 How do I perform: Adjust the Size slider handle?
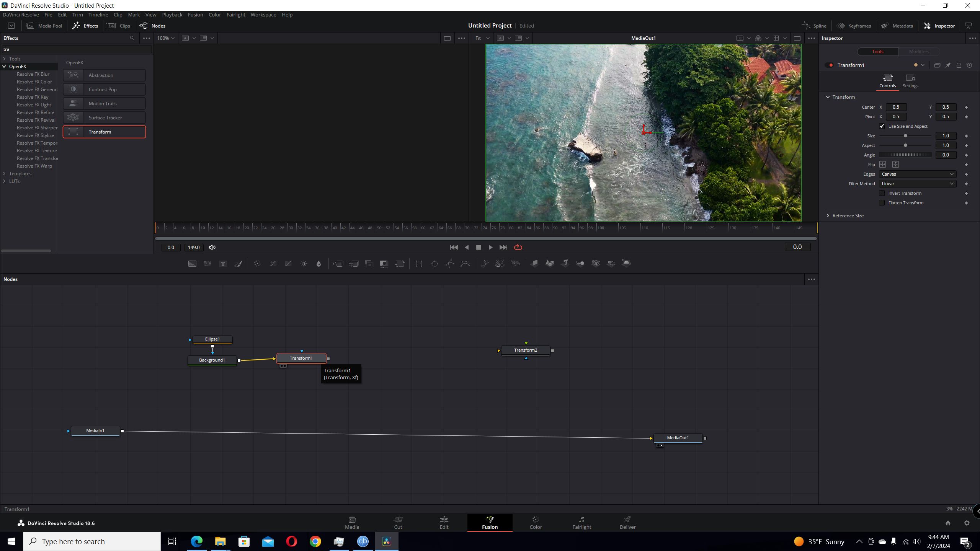coord(905,136)
